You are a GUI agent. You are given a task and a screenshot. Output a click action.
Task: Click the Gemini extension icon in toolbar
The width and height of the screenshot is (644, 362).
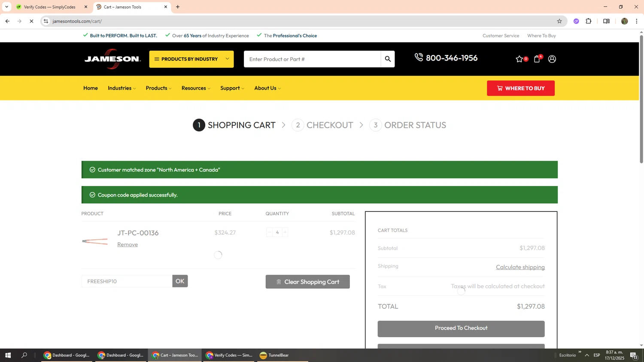point(576,21)
